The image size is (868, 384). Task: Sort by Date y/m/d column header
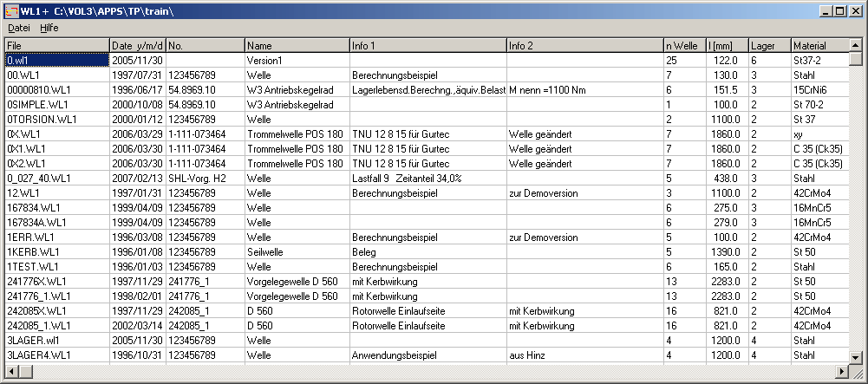(137, 45)
